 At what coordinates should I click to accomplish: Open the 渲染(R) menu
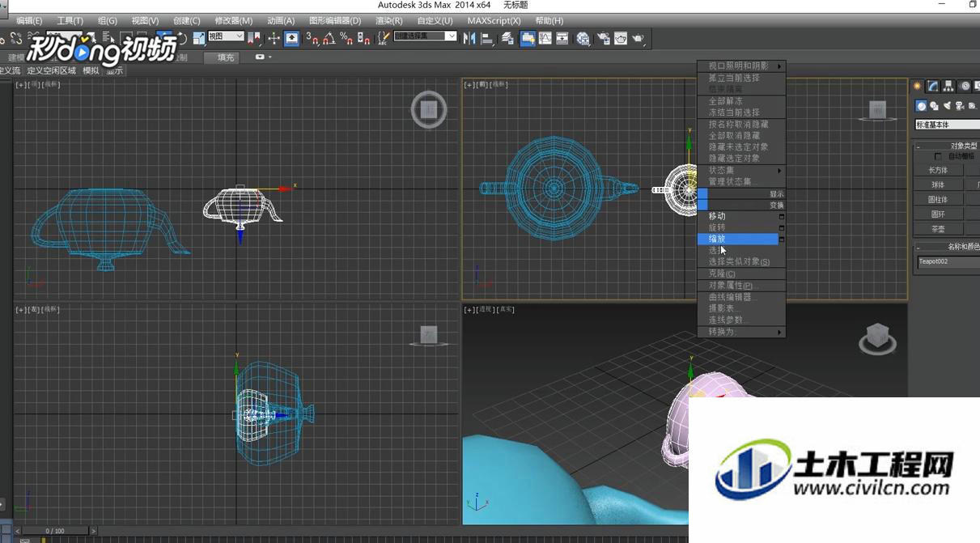click(389, 20)
